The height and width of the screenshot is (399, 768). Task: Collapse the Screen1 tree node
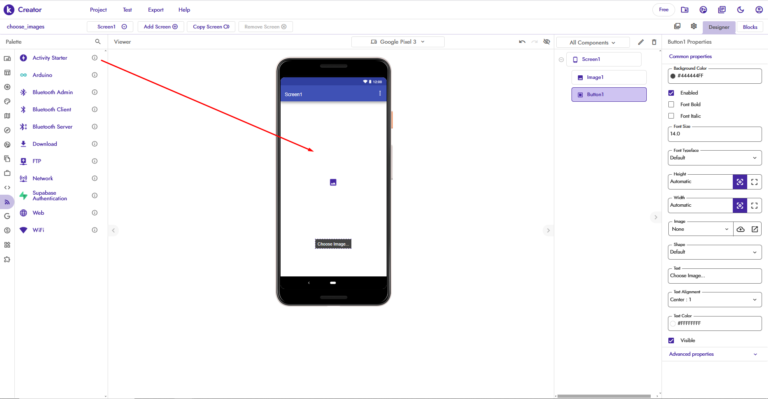(x=561, y=59)
